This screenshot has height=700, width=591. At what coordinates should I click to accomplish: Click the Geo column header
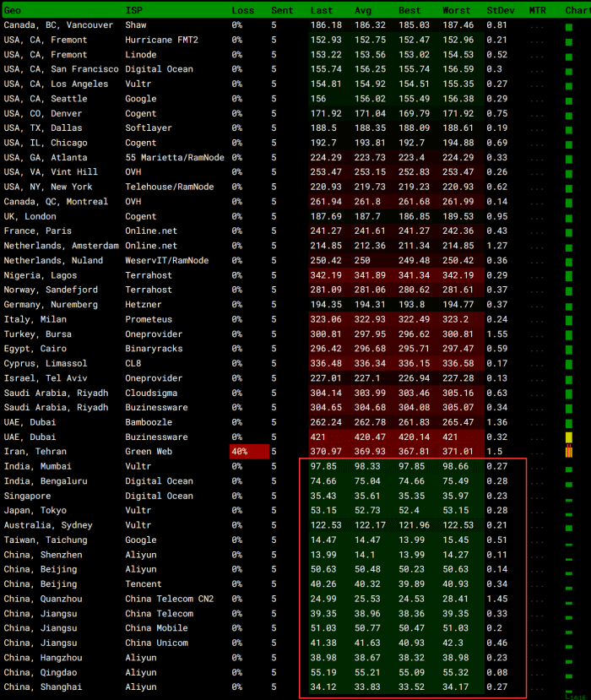13,10
